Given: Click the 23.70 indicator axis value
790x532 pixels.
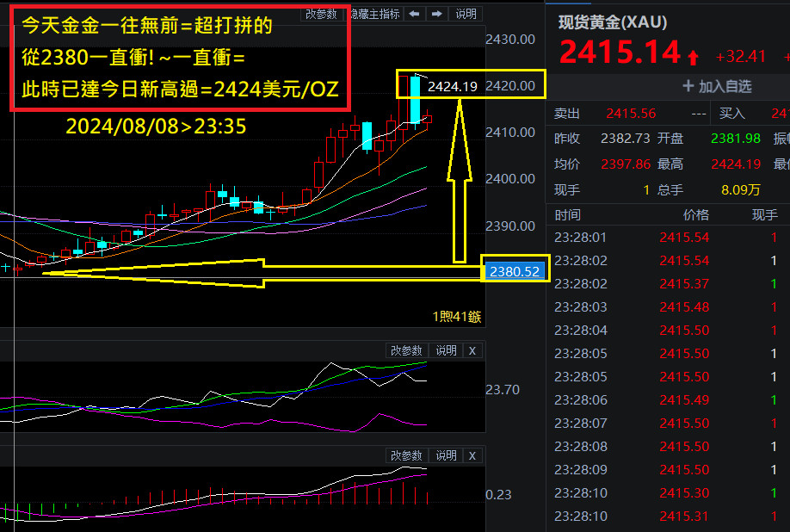Looking at the screenshot, I should click(503, 389).
